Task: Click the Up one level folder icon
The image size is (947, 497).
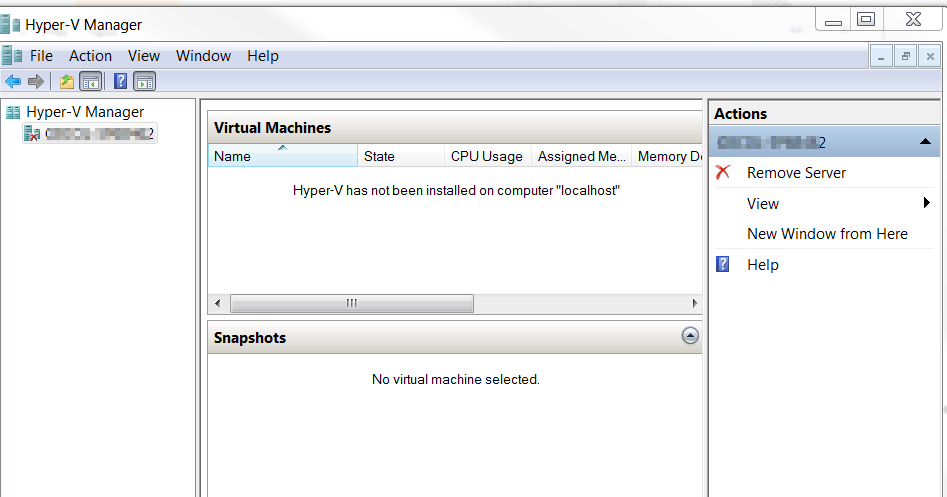Action: coord(66,82)
